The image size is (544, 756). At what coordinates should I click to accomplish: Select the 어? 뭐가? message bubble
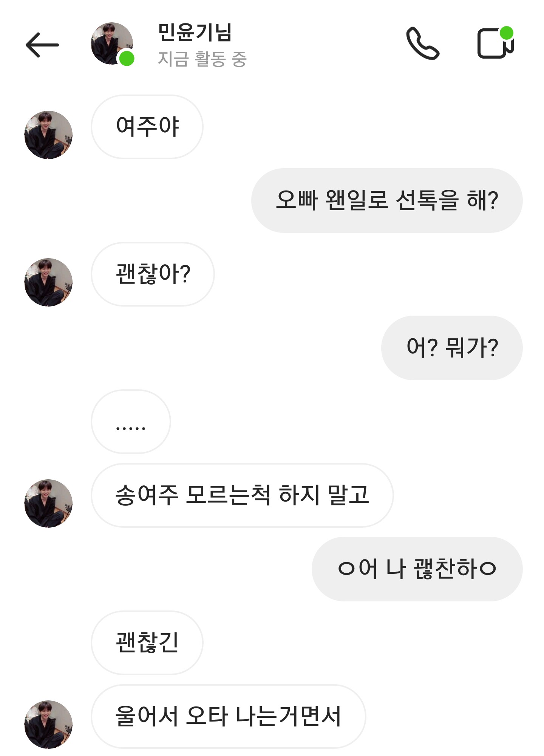click(x=452, y=348)
